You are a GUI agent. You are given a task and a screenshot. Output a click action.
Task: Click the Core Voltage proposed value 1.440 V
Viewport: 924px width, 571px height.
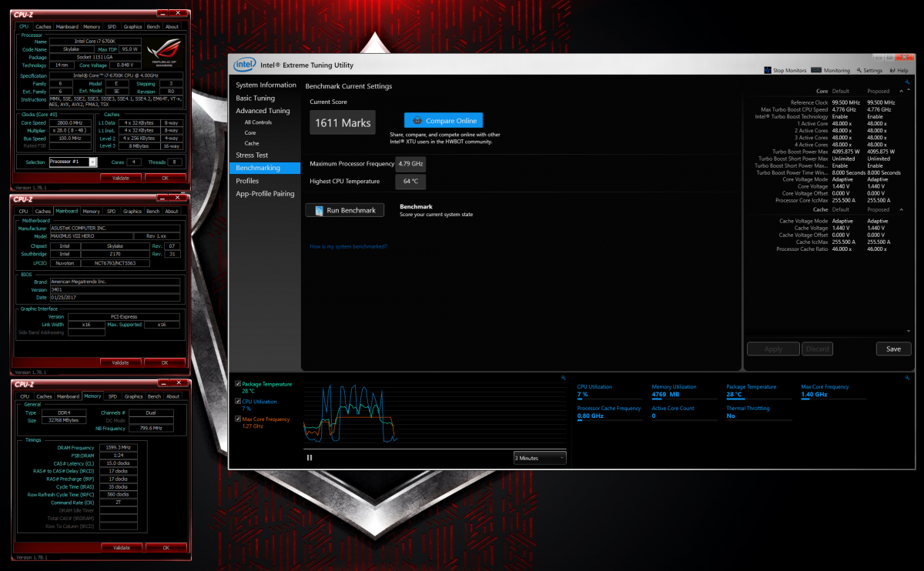(x=877, y=186)
